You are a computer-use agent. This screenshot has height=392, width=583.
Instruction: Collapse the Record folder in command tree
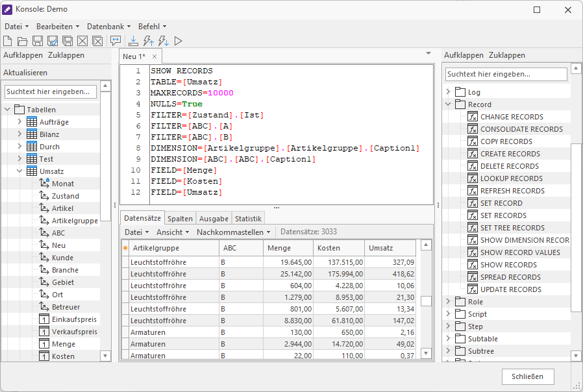click(x=448, y=104)
